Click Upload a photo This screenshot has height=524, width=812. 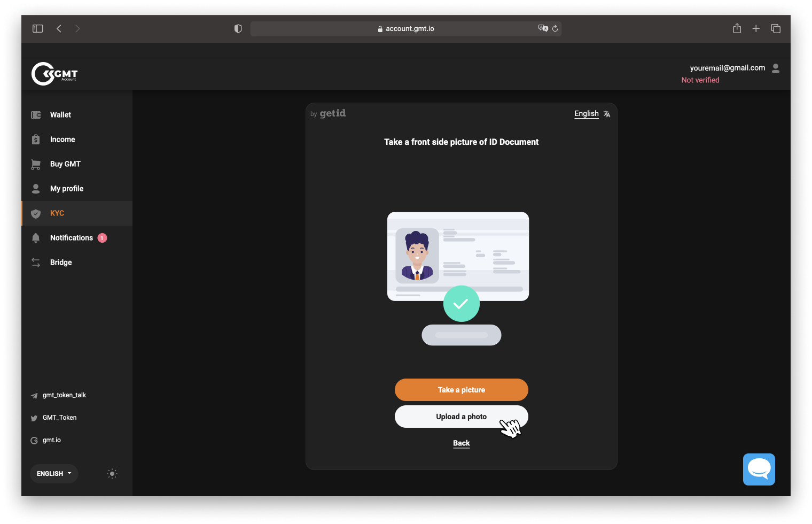[x=462, y=417]
